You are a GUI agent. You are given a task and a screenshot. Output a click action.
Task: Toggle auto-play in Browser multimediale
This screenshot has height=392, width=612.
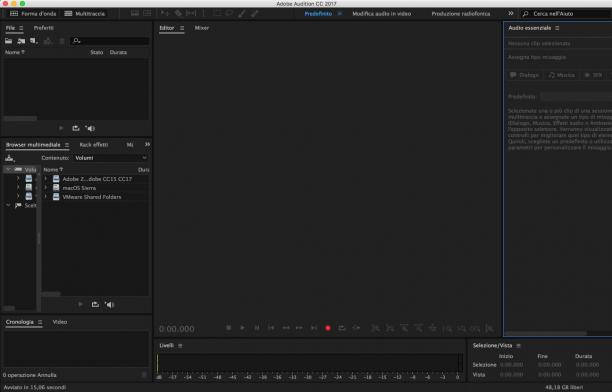110,305
